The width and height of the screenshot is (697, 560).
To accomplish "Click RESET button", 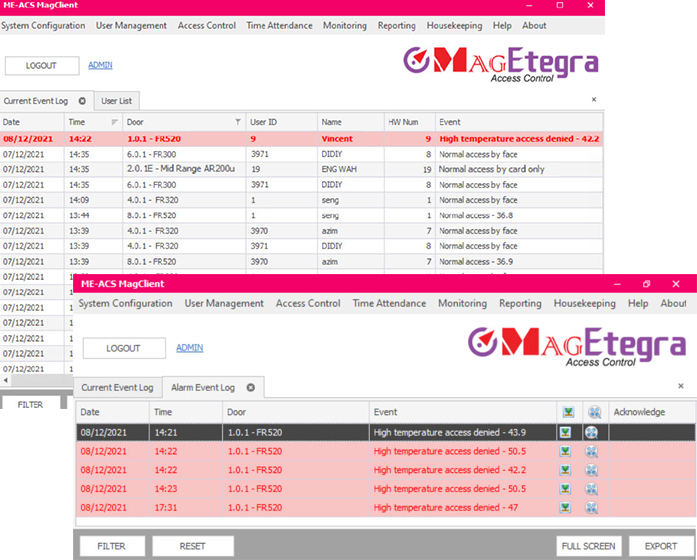I will click(192, 546).
